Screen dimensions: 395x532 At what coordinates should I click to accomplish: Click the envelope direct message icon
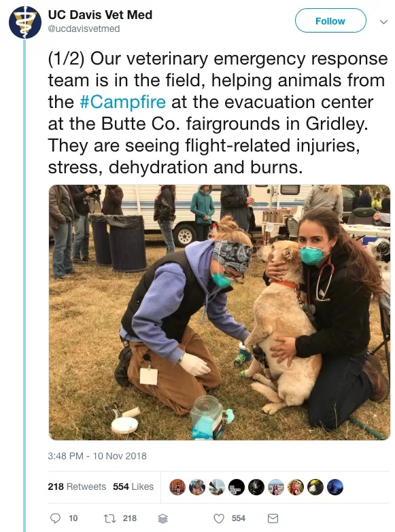273,518
